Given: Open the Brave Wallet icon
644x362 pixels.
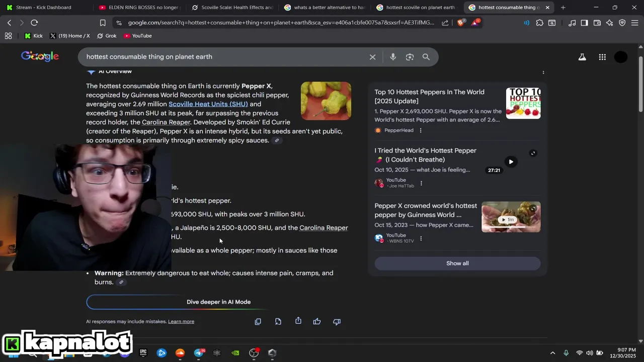Looking at the screenshot, I should point(597,23).
